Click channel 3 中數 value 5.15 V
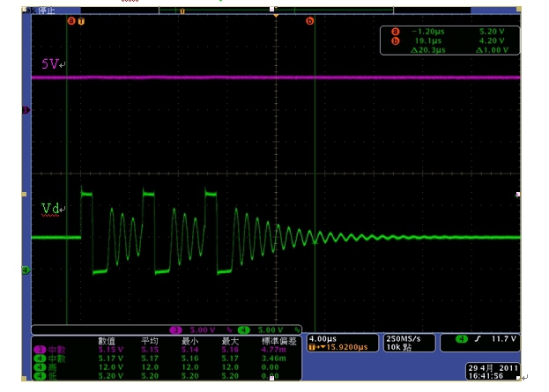Viewport: 549px width, 392px height. pyautogui.click(x=111, y=350)
